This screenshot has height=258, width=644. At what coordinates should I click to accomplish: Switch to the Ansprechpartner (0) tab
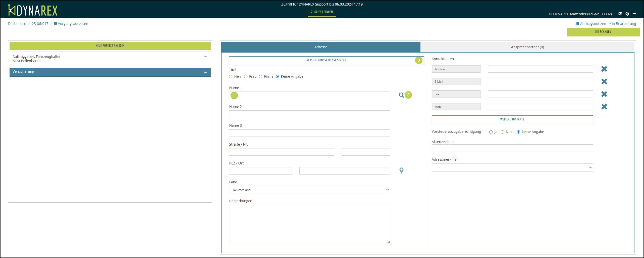point(527,47)
